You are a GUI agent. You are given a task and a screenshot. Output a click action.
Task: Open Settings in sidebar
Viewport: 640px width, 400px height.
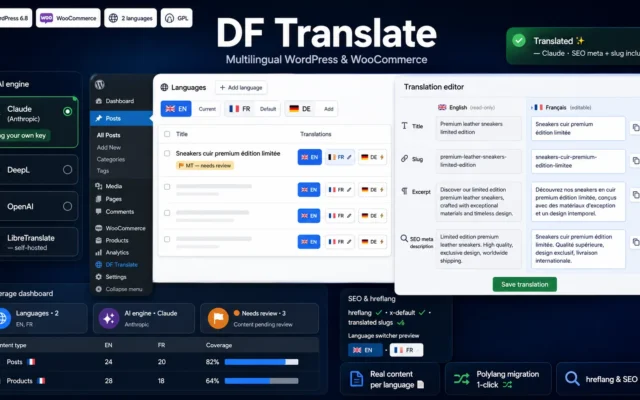111,277
